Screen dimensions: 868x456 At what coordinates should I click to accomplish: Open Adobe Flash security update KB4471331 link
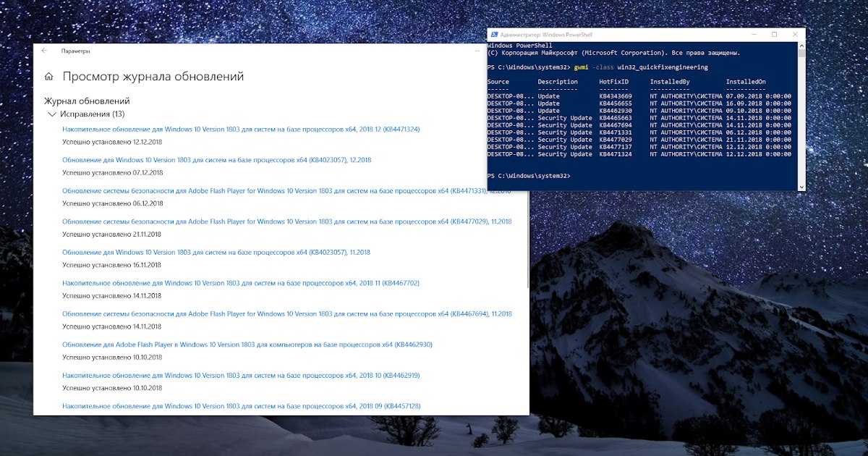pos(286,190)
